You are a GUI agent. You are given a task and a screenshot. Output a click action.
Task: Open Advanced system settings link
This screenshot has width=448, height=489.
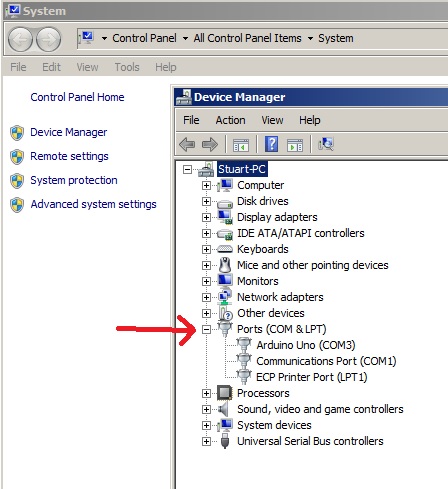93,204
